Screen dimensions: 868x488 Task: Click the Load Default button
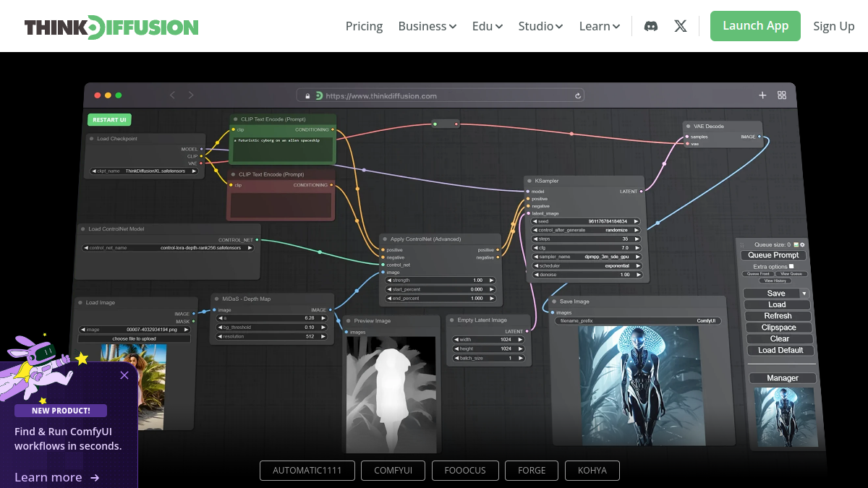tap(780, 350)
